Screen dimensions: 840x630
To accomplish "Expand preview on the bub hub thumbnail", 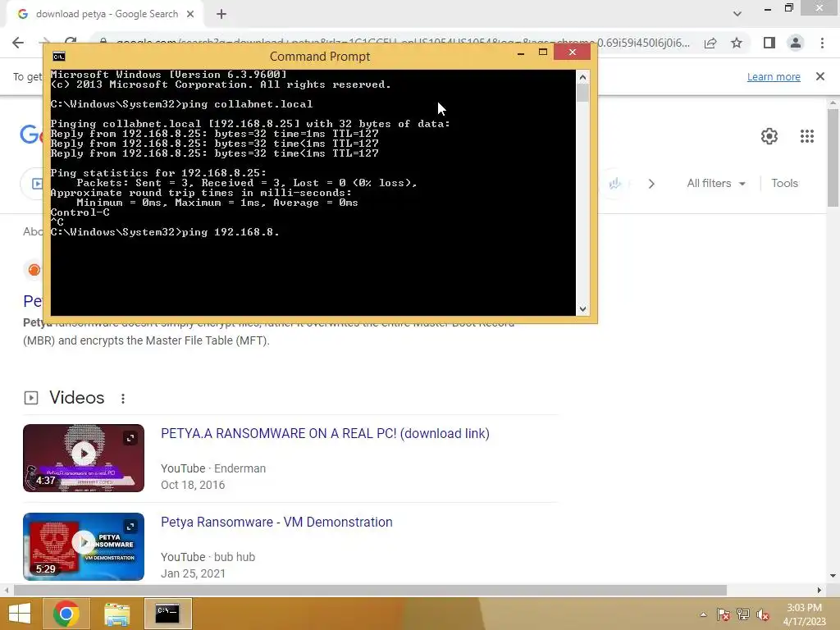I will pyautogui.click(x=130, y=527).
